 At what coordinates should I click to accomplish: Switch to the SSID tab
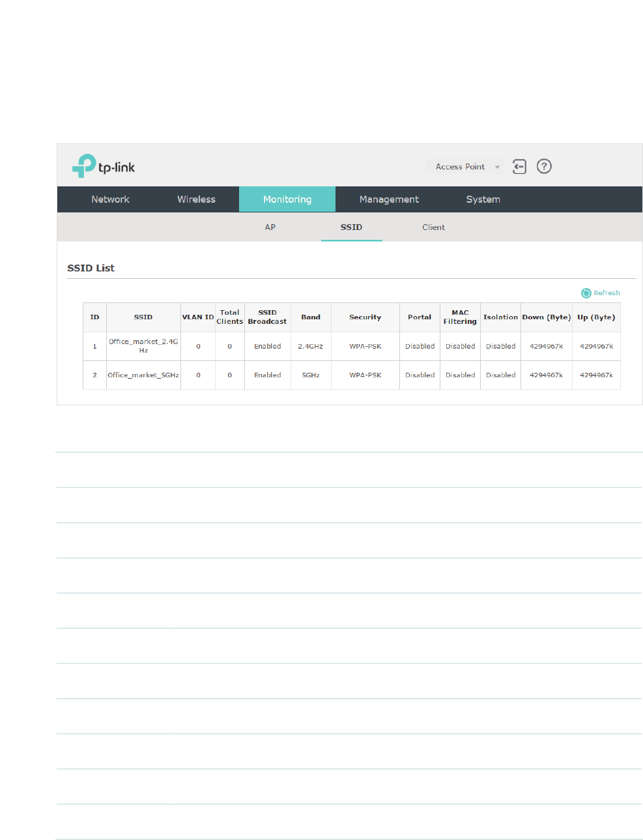(x=351, y=227)
